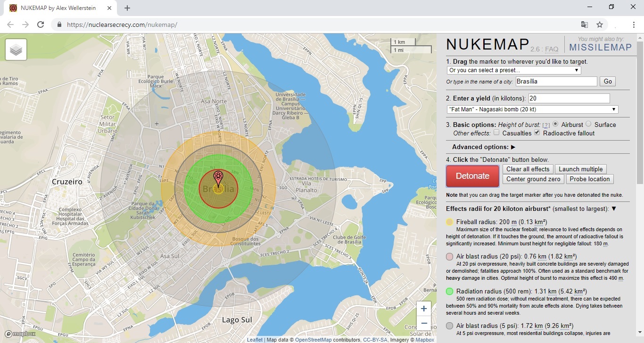Open the Chrome menu

pos(634,25)
